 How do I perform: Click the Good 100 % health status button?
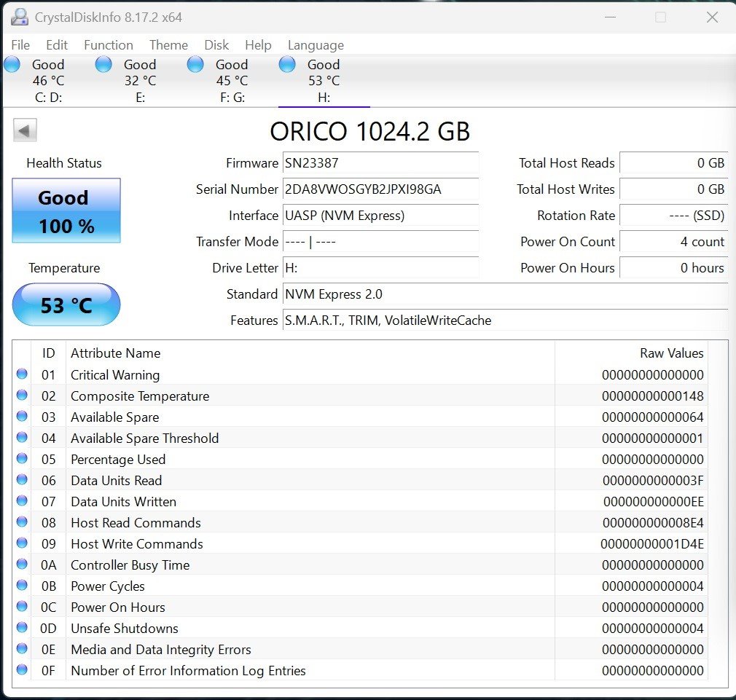tap(66, 211)
